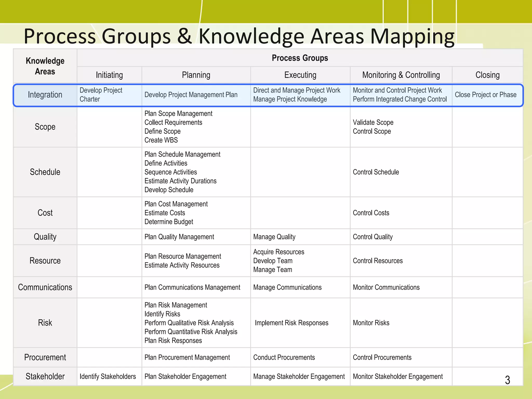Click 'Estimate Activity Resources' text

(182, 265)
